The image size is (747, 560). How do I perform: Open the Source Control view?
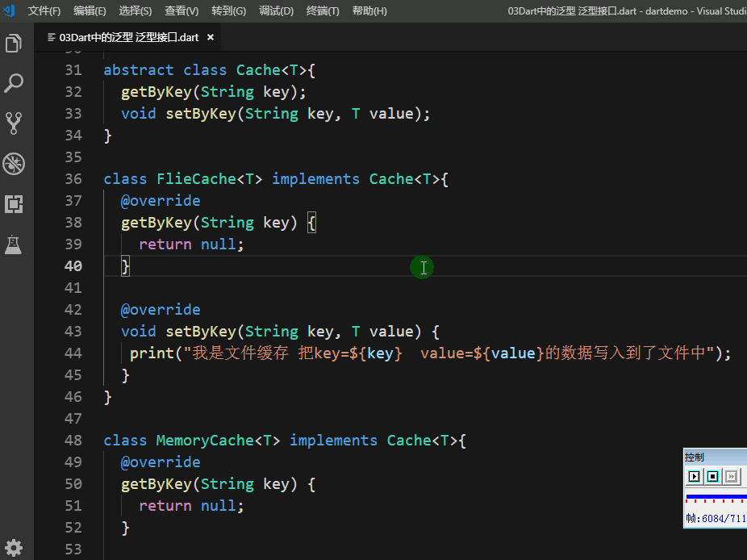click(14, 123)
